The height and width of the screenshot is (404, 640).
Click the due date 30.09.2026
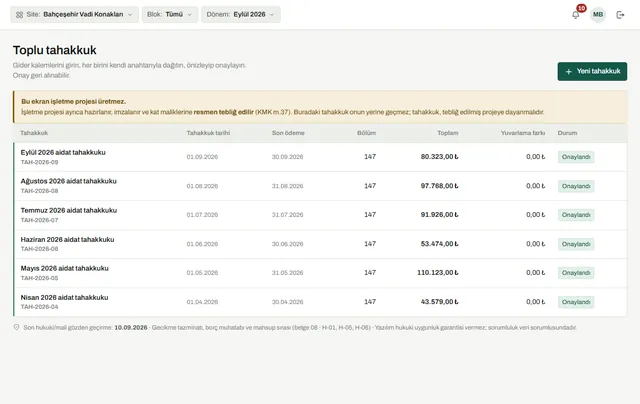[287, 157]
